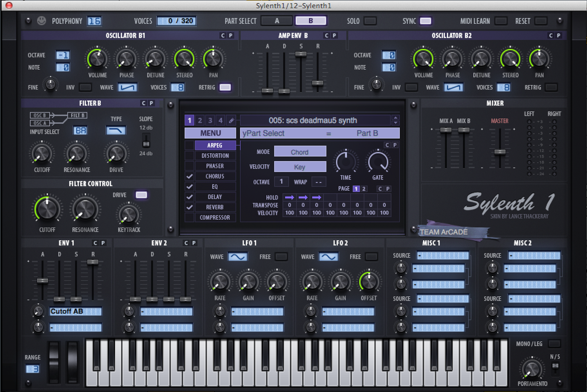The width and height of the screenshot is (587, 392).
Task: Click the pencil edit icon in display
Action: click(231, 120)
